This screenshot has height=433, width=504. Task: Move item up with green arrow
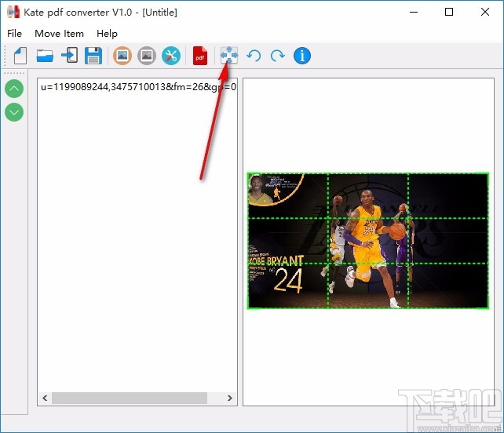(14, 89)
